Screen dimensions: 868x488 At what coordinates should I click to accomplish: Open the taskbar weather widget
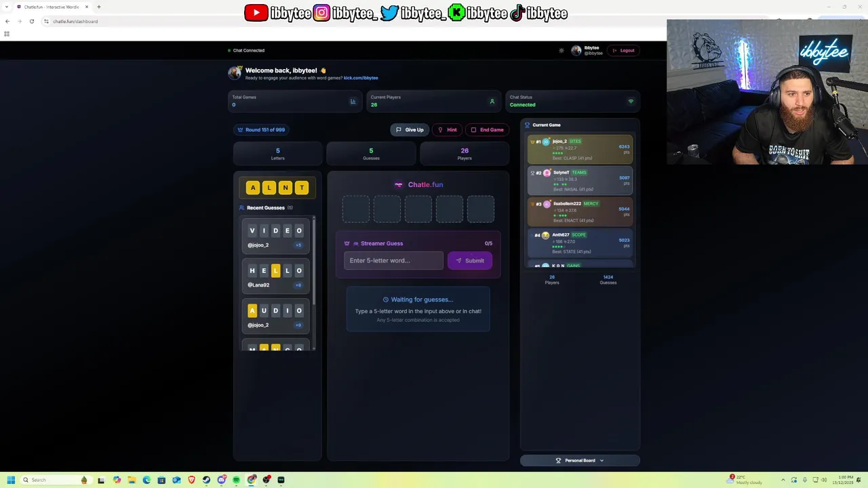pyautogui.click(x=745, y=480)
